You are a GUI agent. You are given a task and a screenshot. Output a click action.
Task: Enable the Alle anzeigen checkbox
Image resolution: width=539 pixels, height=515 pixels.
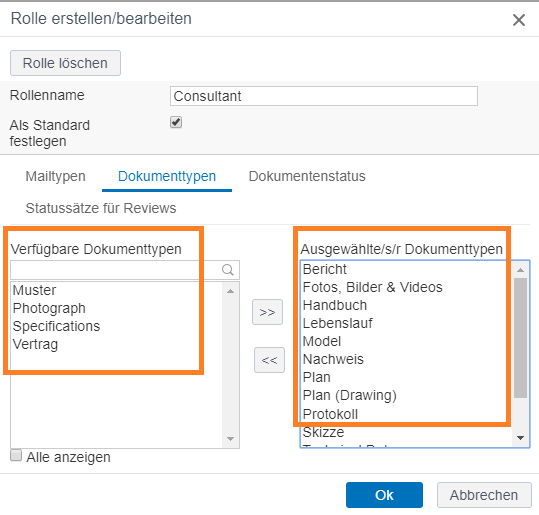point(16,455)
